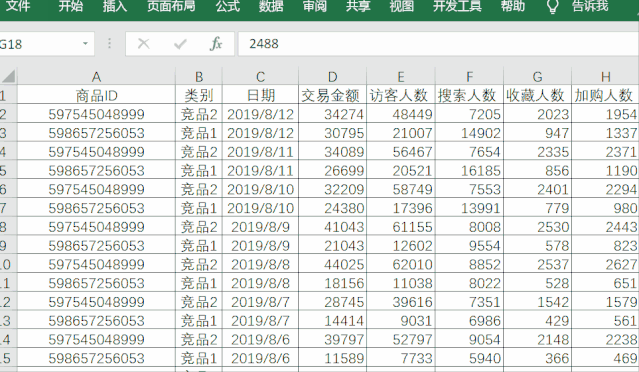Select column B header

click(199, 76)
